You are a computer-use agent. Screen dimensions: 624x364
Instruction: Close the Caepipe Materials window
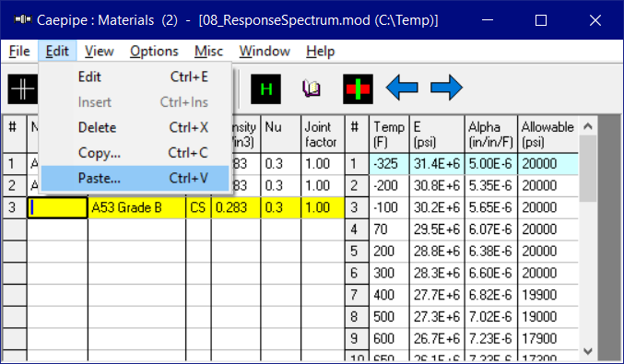595,20
